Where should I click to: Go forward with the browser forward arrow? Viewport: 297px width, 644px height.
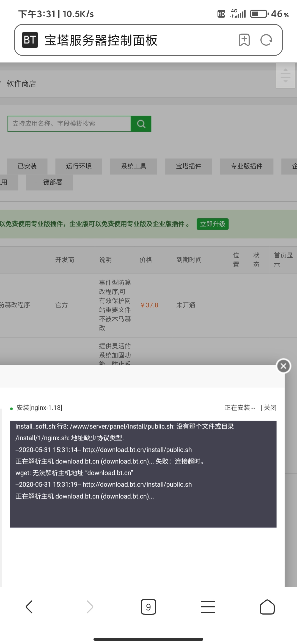click(x=90, y=607)
